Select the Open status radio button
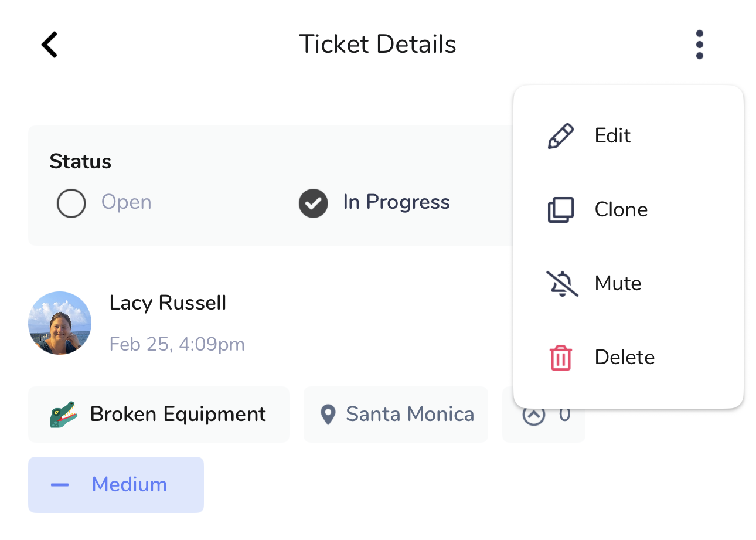756x540 pixels. (71, 203)
